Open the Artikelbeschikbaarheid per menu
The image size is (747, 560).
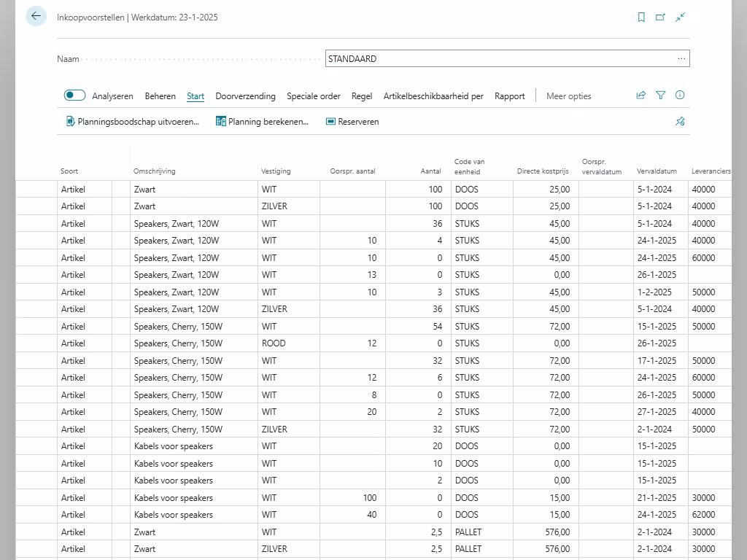coord(433,96)
